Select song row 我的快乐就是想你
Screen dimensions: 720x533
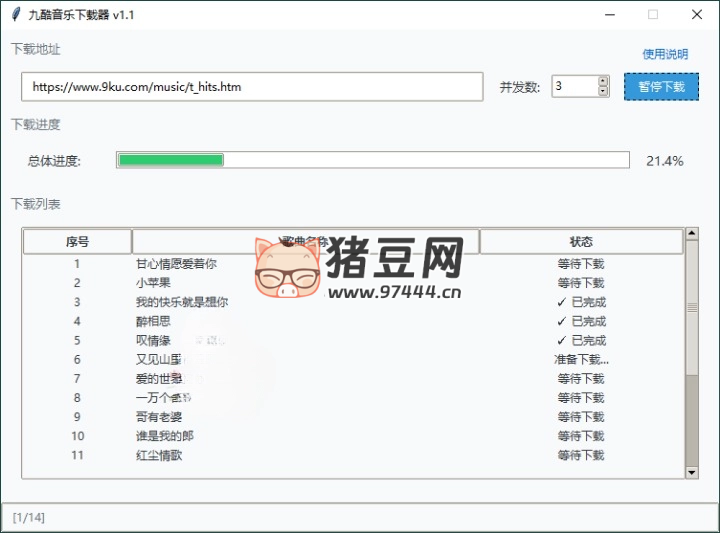[353, 302]
